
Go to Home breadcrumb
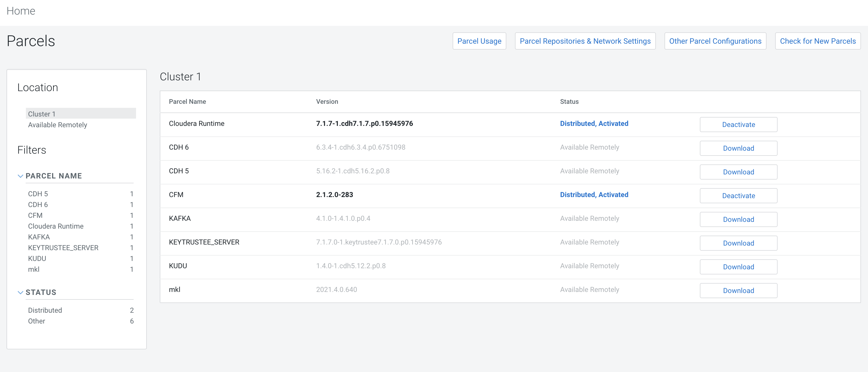(21, 11)
